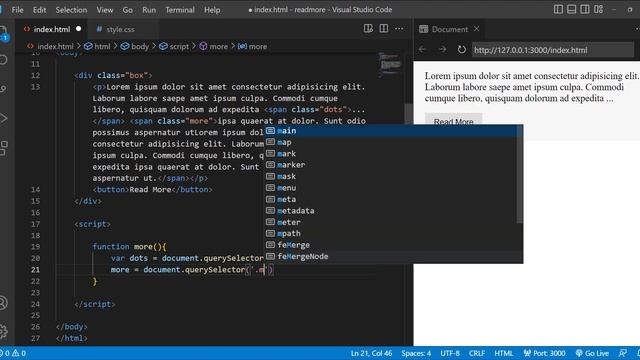Open the Edit menu
The width and height of the screenshot is (640, 360).
pyautogui.click(x=39, y=10)
